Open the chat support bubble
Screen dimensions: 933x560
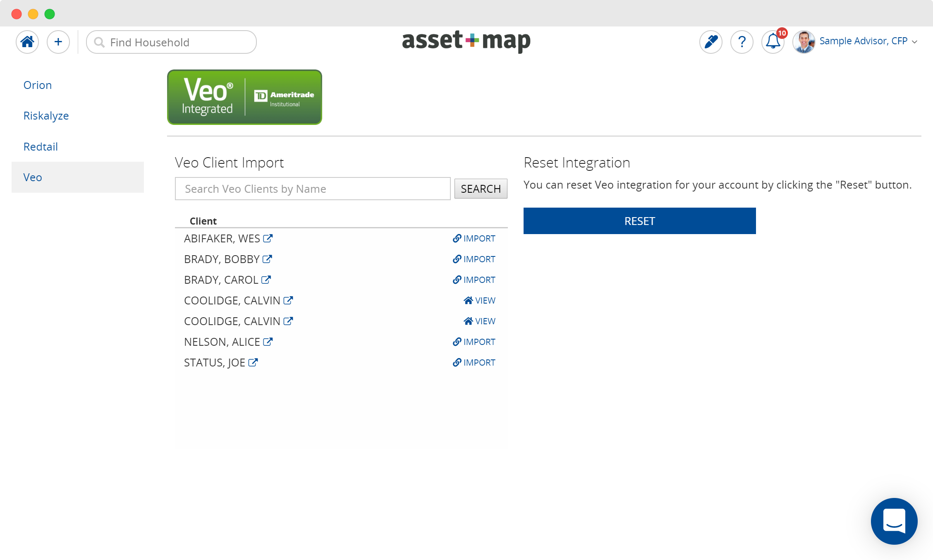pos(894,521)
